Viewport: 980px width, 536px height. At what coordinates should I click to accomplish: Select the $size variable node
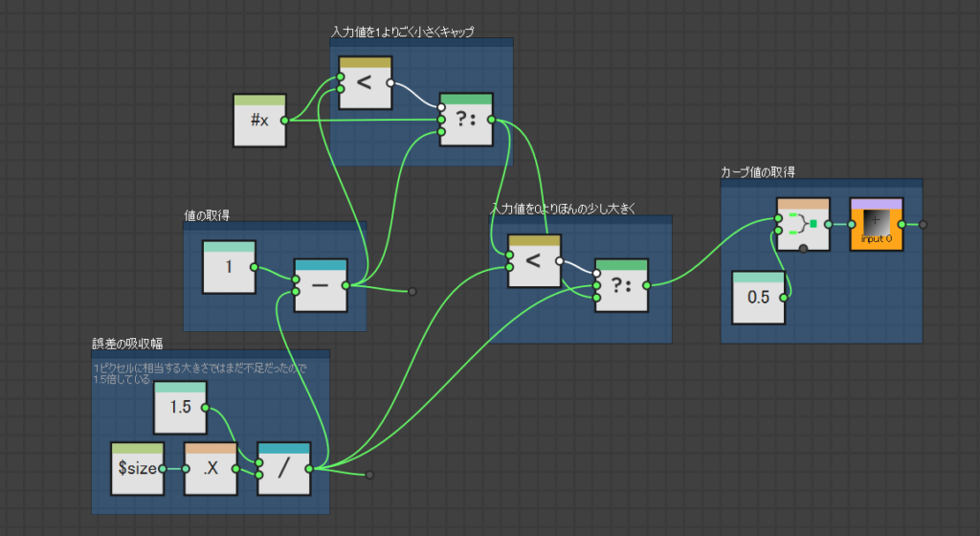[136, 470]
